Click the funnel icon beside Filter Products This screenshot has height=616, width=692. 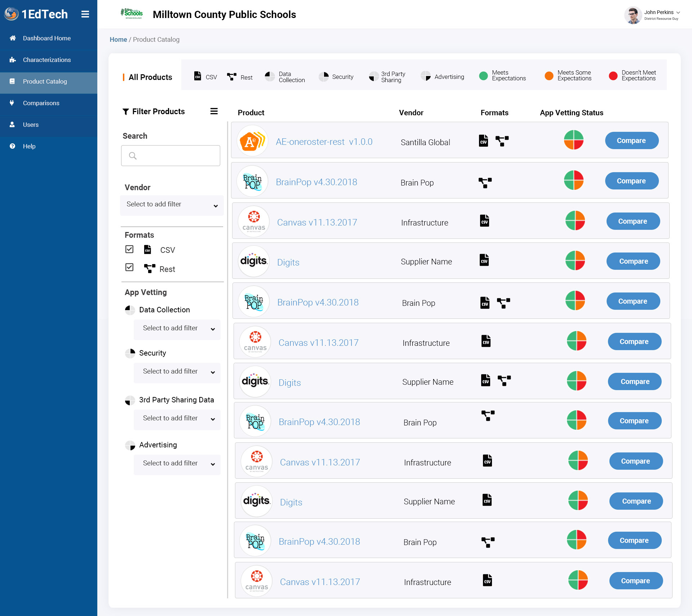tap(126, 112)
